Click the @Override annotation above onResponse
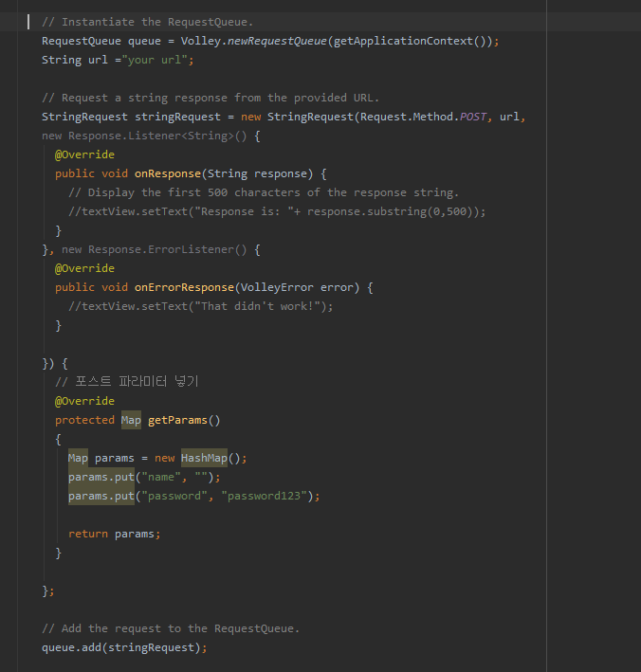The height and width of the screenshot is (672, 641). [84, 154]
